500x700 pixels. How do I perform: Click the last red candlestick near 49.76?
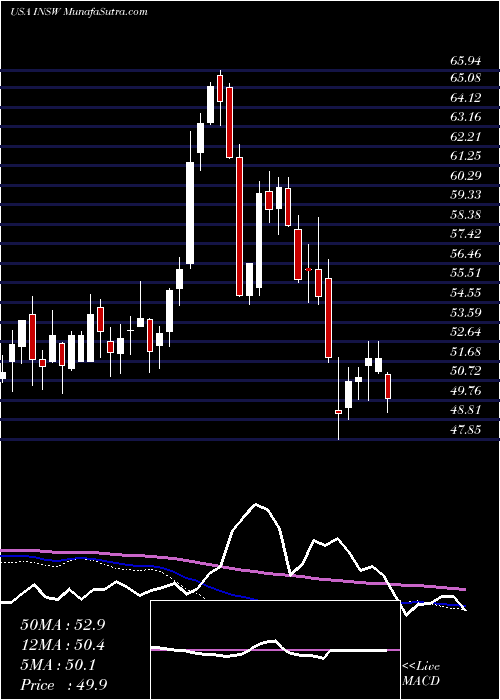pyautogui.click(x=388, y=386)
